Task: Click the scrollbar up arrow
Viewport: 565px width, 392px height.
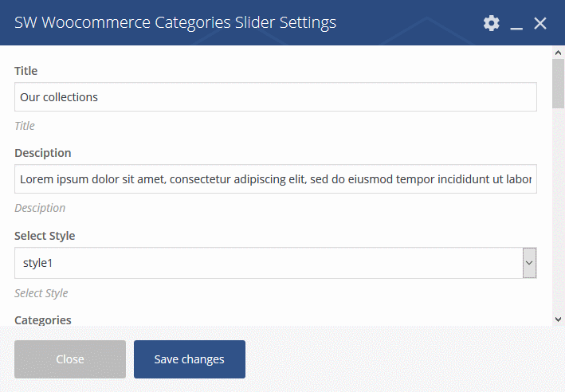Action: (558, 53)
